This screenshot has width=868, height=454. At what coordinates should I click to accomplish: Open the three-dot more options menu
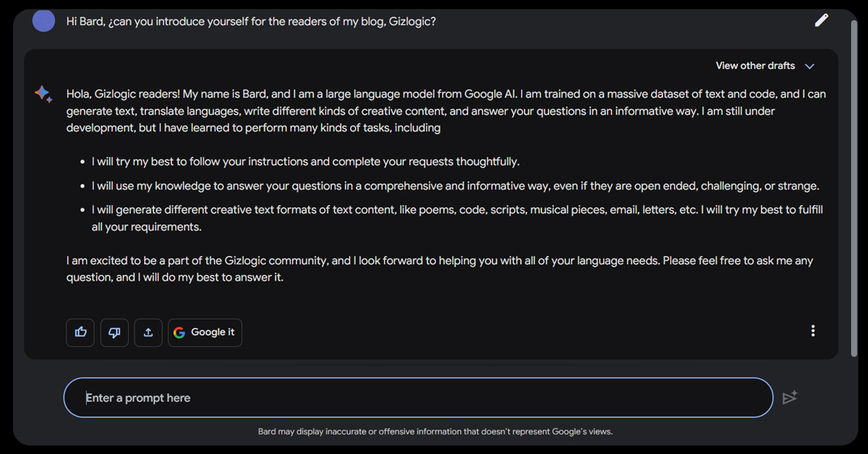coord(813,331)
